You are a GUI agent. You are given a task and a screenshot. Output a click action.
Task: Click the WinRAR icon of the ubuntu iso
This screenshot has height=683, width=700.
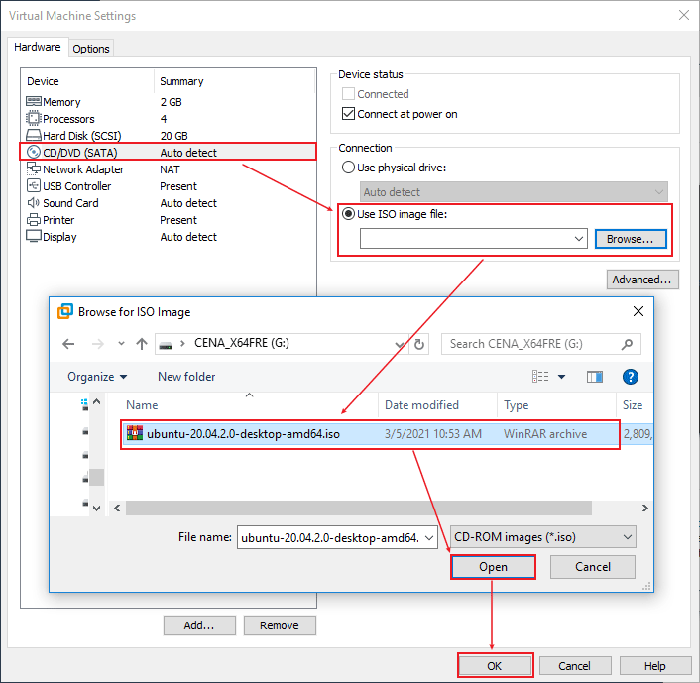click(x=135, y=433)
